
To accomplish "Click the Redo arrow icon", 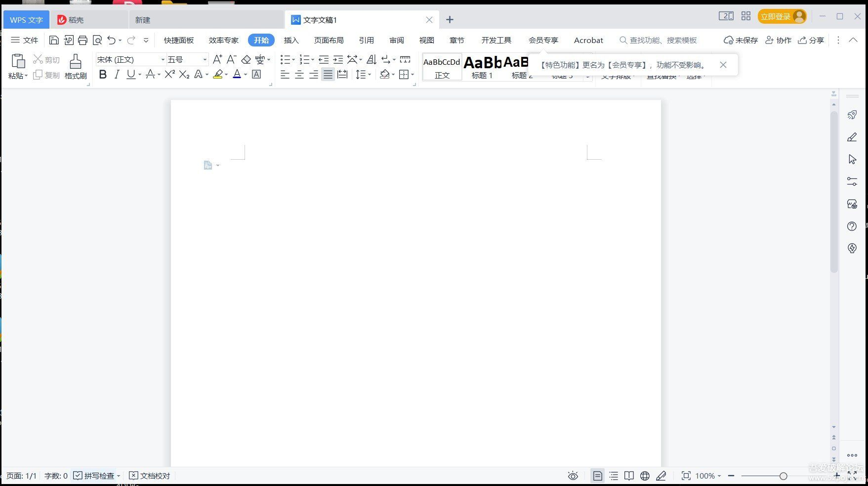I will [x=131, y=40].
